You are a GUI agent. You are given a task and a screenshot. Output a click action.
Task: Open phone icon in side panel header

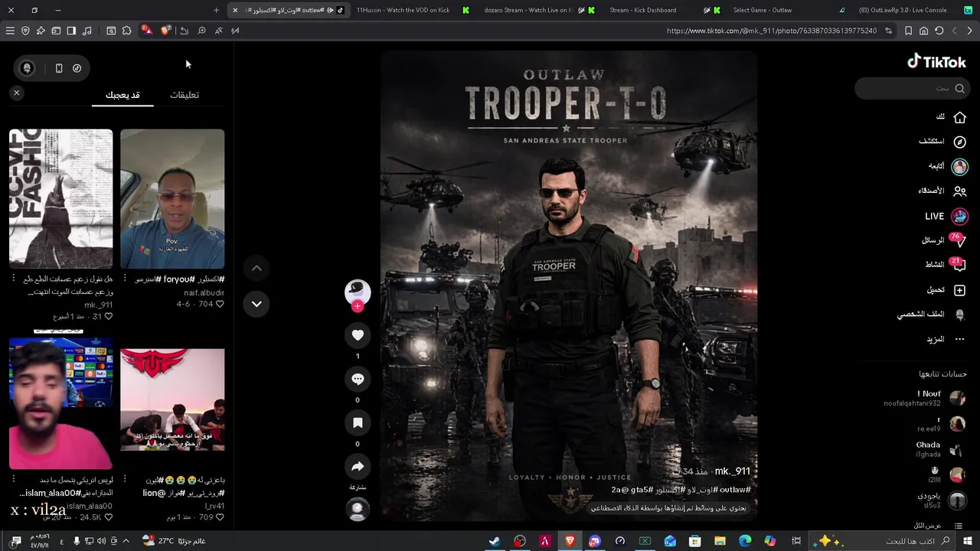tap(59, 68)
